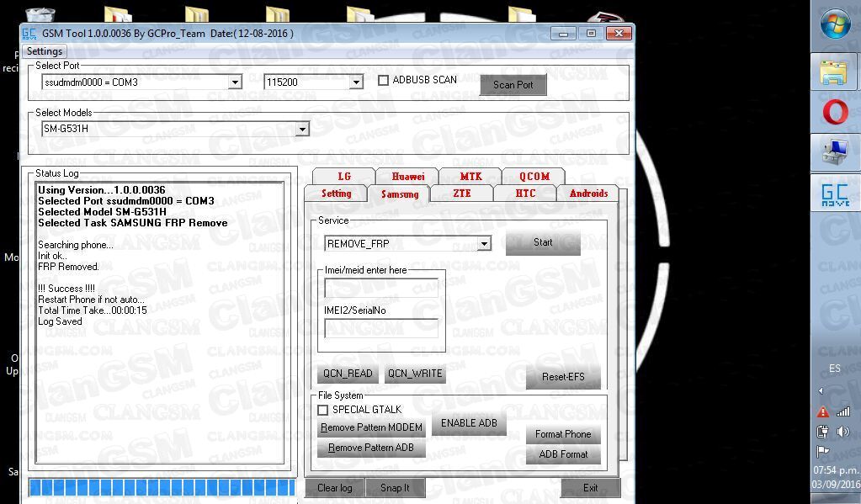The height and width of the screenshot is (504, 861).
Task: Click the GC title bar app icon
Action: click(x=29, y=34)
